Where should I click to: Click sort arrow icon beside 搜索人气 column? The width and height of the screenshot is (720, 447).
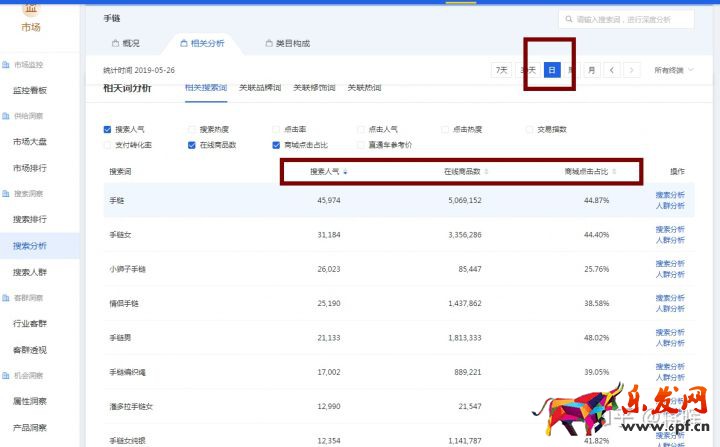(346, 172)
